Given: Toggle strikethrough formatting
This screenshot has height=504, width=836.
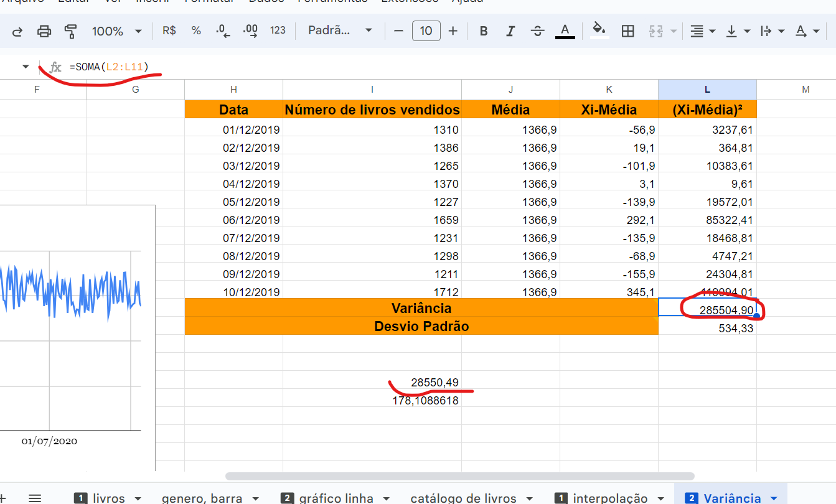Looking at the screenshot, I should point(538,31).
